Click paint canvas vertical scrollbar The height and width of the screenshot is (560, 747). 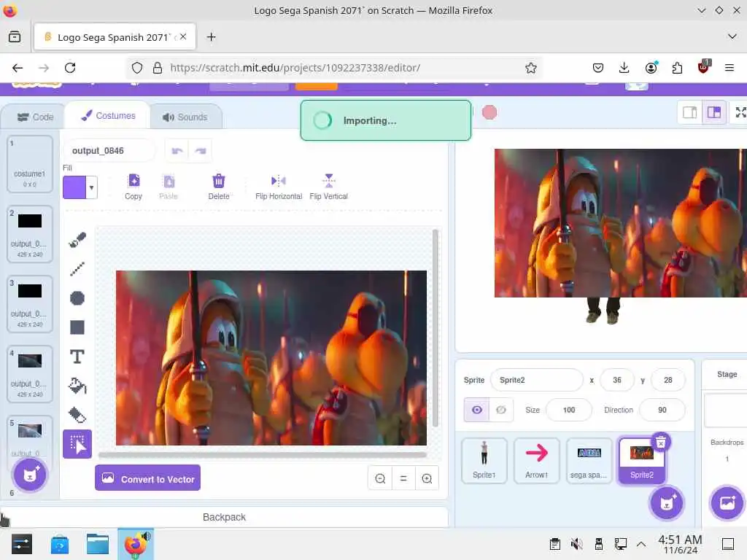point(435,327)
